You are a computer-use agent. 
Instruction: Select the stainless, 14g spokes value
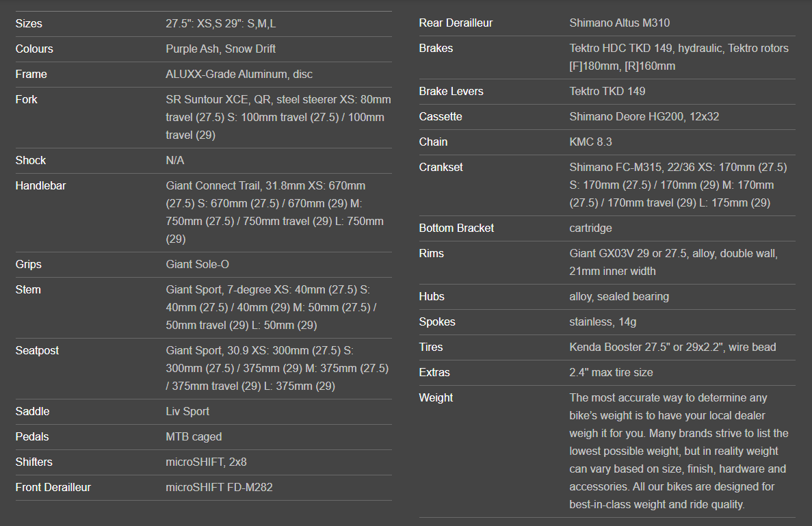tap(603, 321)
